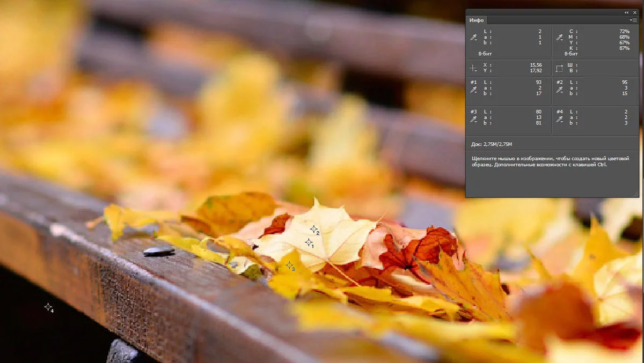This screenshot has height=363, width=644.
Task: Open color sampler #4 eyedropper menu
Action: (560, 120)
